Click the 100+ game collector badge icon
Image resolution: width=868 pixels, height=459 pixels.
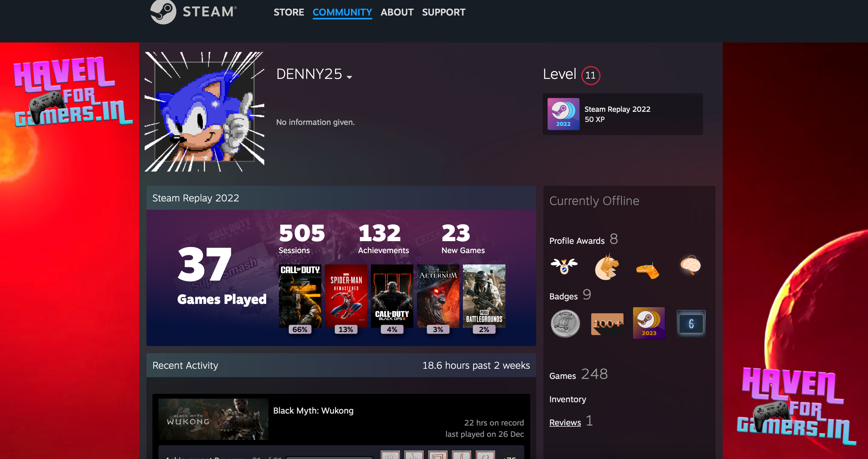(x=607, y=324)
